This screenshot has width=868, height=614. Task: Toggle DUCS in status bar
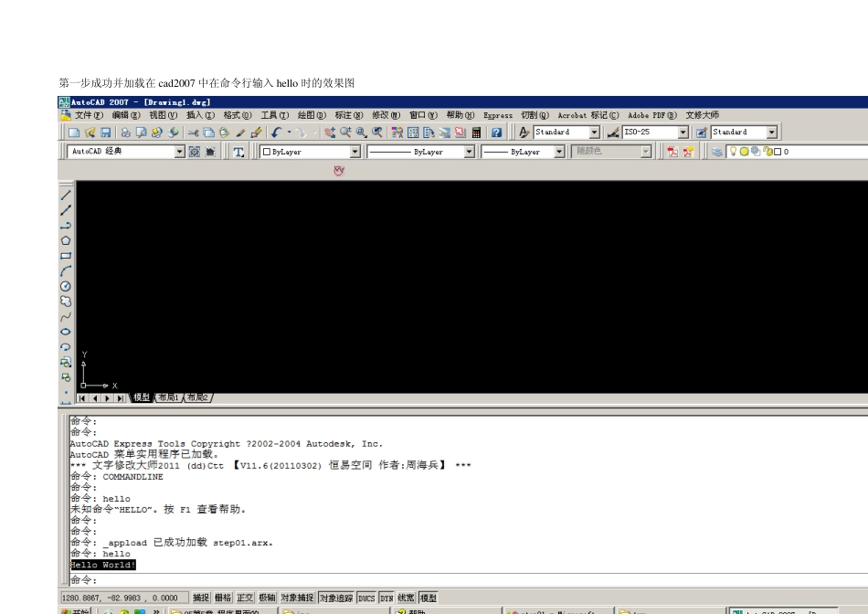click(x=366, y=598)
